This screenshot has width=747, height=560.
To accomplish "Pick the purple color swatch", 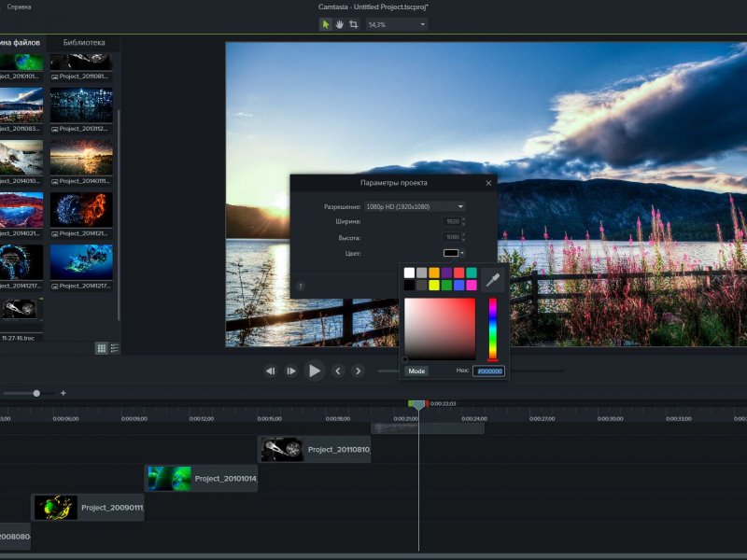I will coord(446,273).
